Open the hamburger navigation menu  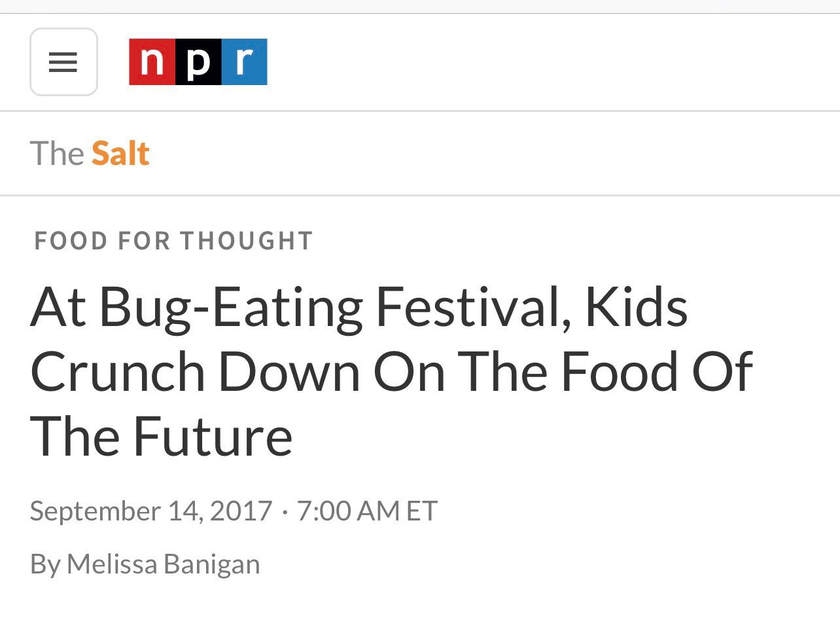(x=63, y=62)
